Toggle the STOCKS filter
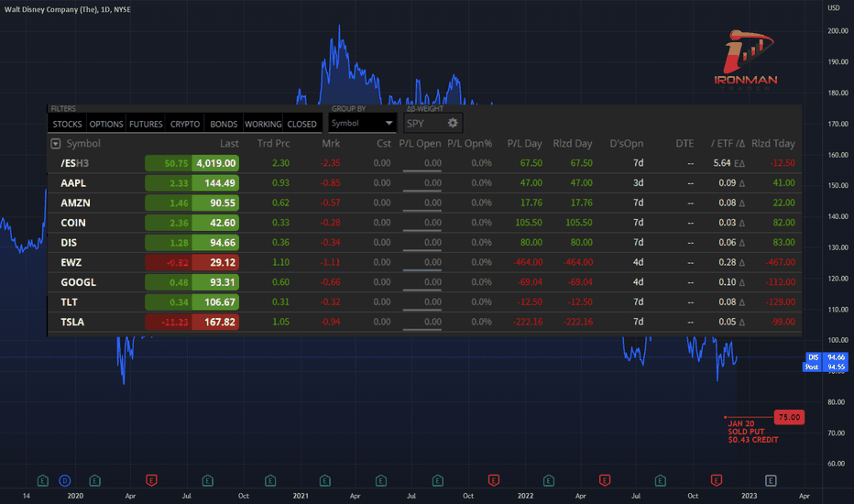854x504 pixels. click(x=67, y=125)
